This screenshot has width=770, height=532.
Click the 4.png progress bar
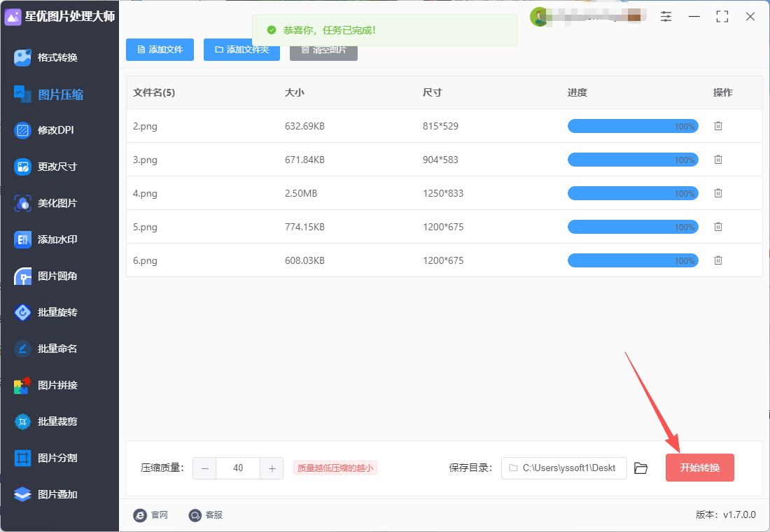633,193
